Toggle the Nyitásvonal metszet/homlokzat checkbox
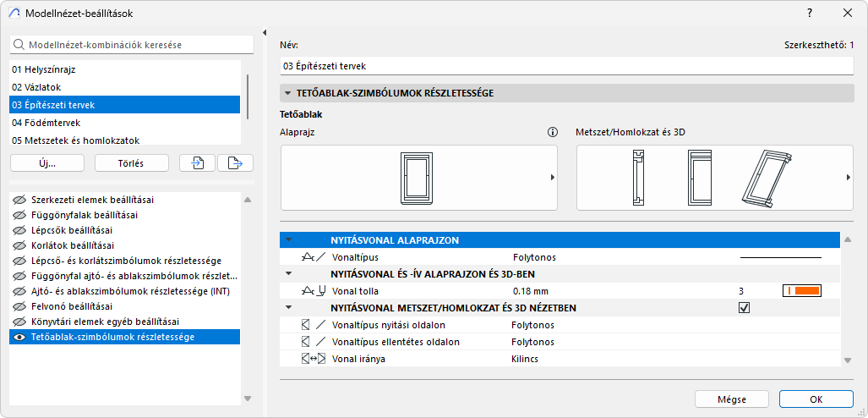The image size is (868, 418). click(744, 308)
